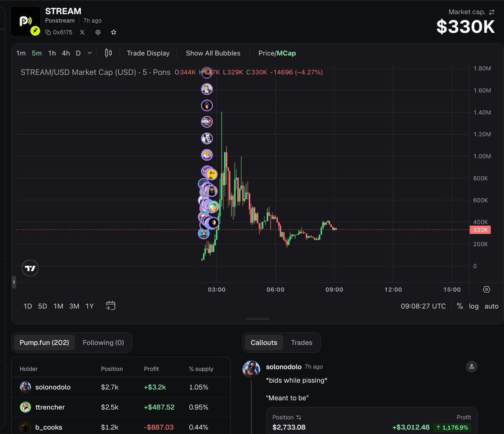
Task: Set chart range to 3M
Action: (x=74, y=306)
